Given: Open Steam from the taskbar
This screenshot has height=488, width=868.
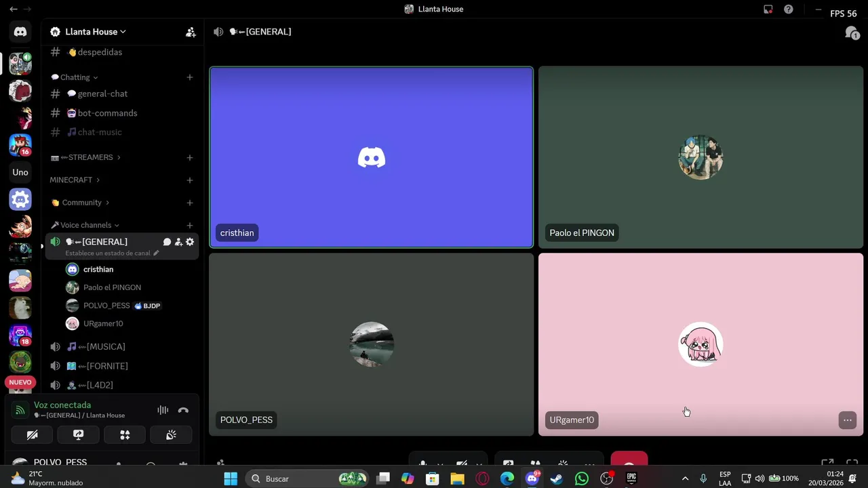Looking at the screenshot, I should [557, 479].
